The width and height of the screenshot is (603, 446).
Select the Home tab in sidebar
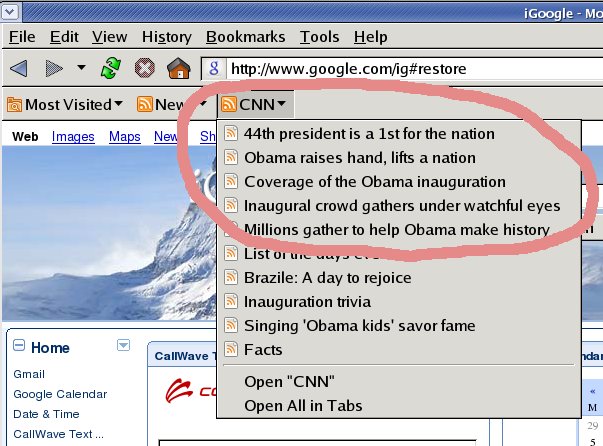(x=50, y=348)
